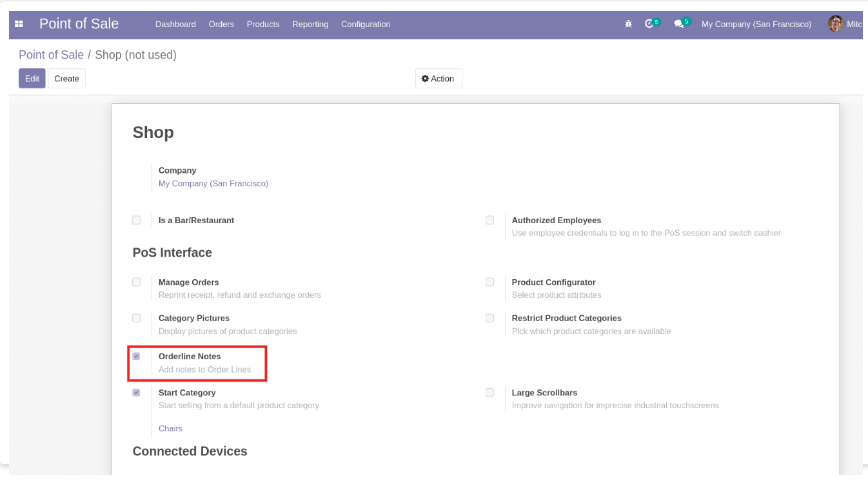Toggle the Manage Orders checkbox

(x=136, y=282)
